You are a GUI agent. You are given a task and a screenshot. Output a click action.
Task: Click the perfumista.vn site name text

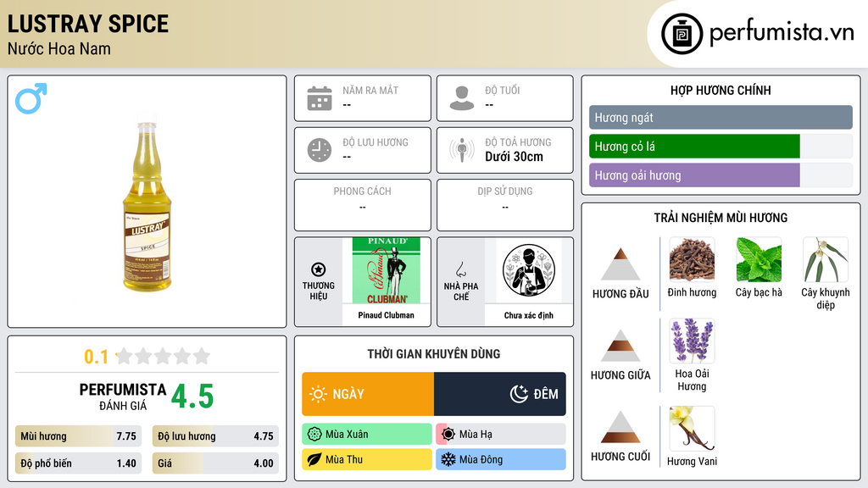[782, 32]
